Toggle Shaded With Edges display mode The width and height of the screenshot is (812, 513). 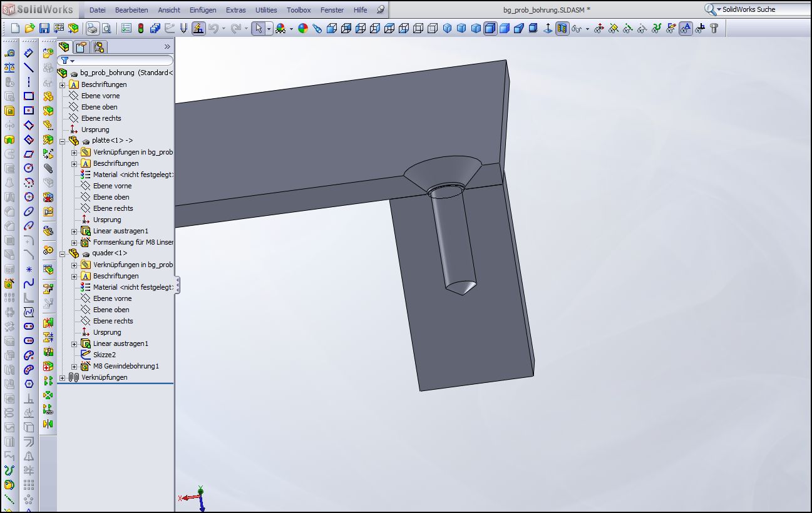pos(490,28)
